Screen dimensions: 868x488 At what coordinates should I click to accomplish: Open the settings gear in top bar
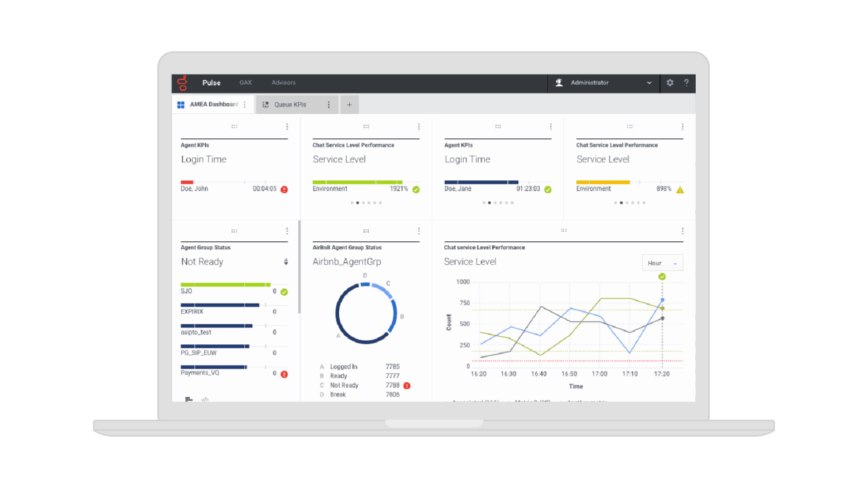(670, 83)
